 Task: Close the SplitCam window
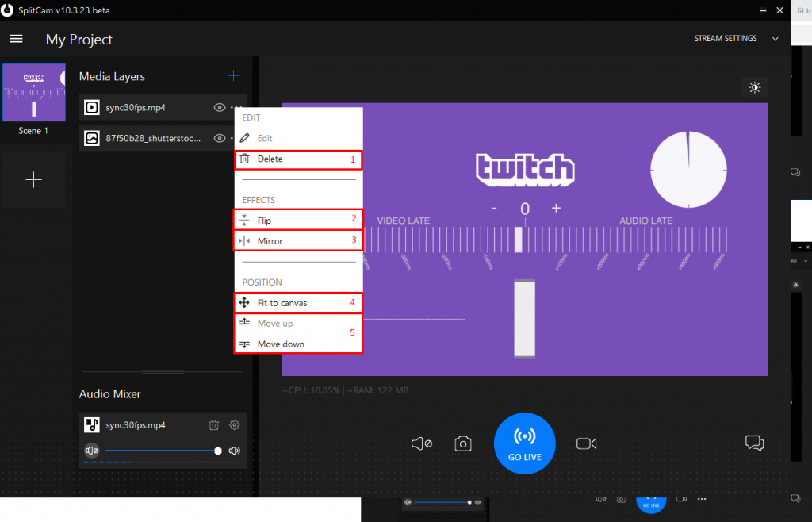point(780,10)
